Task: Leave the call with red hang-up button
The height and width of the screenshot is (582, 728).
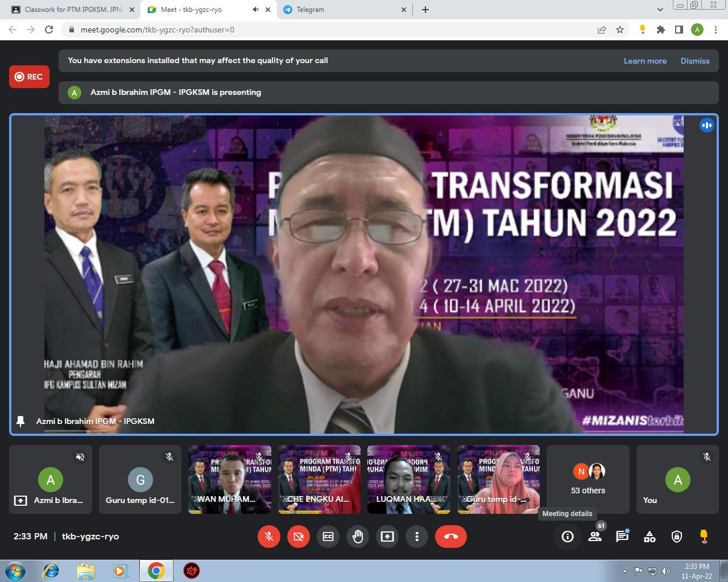Action: coord(451,537)
